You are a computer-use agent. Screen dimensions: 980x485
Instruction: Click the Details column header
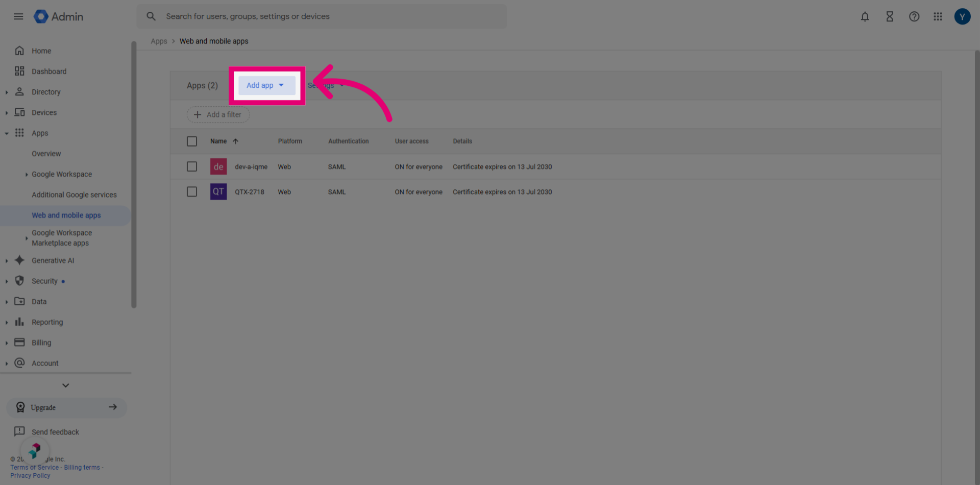(x=462, y=141)
